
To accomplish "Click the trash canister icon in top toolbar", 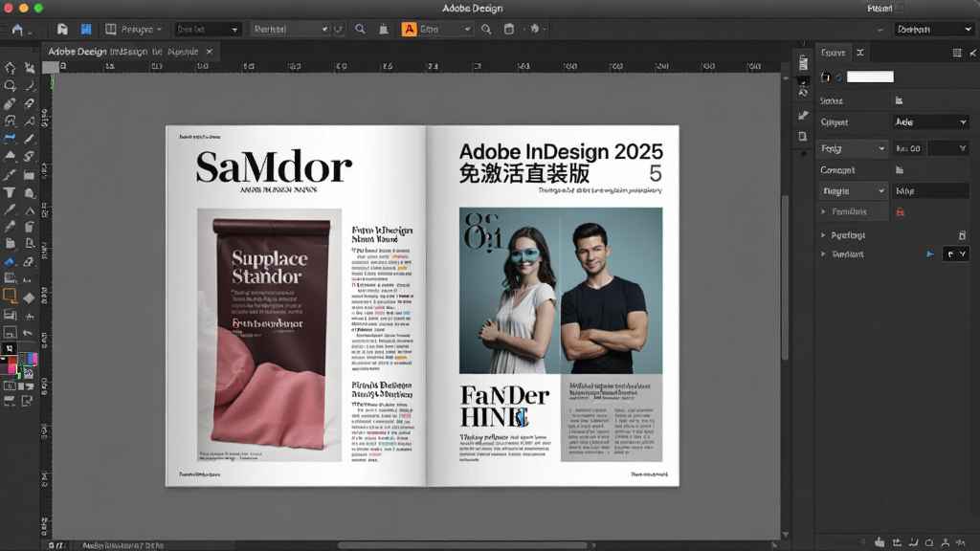I will [509, 30].
